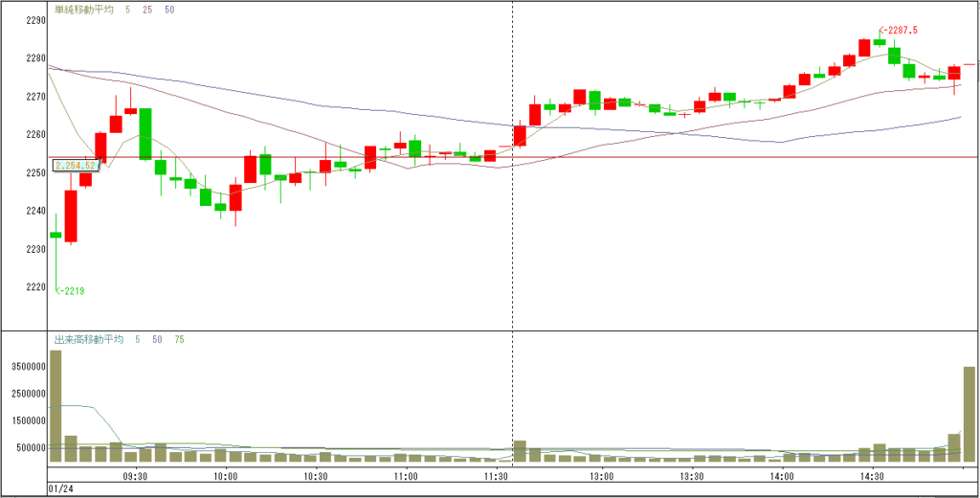Viewport: 980px width, 498px height.
Task: Select the first opening volume bar
Action: [x=56, y=406]
